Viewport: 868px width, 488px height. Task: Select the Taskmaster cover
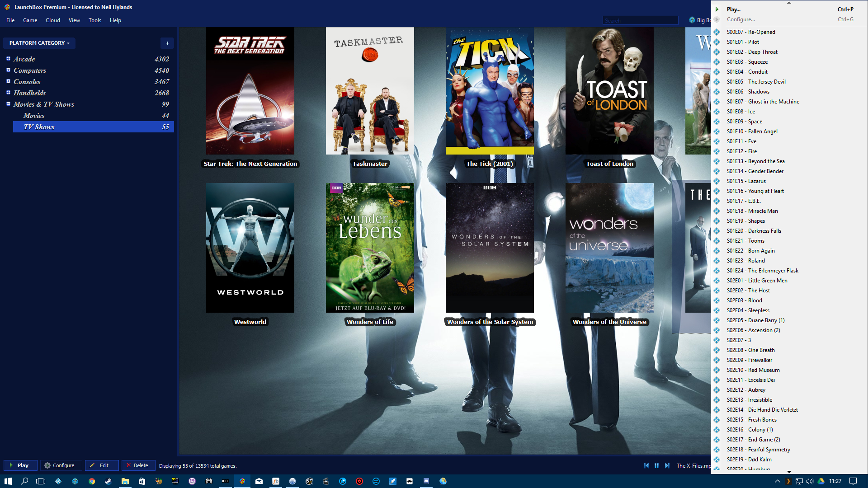pos(370,91)
